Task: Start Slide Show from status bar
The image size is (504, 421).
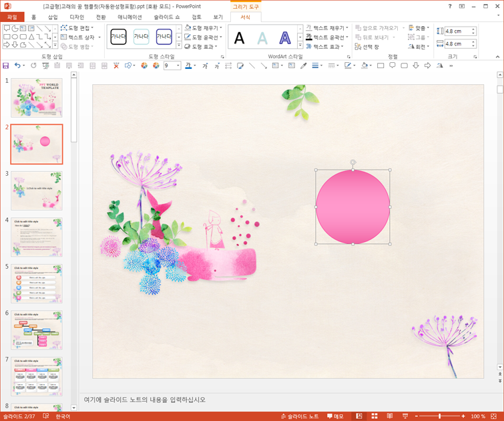Action: pyautogui.click(x=405, y=416)
